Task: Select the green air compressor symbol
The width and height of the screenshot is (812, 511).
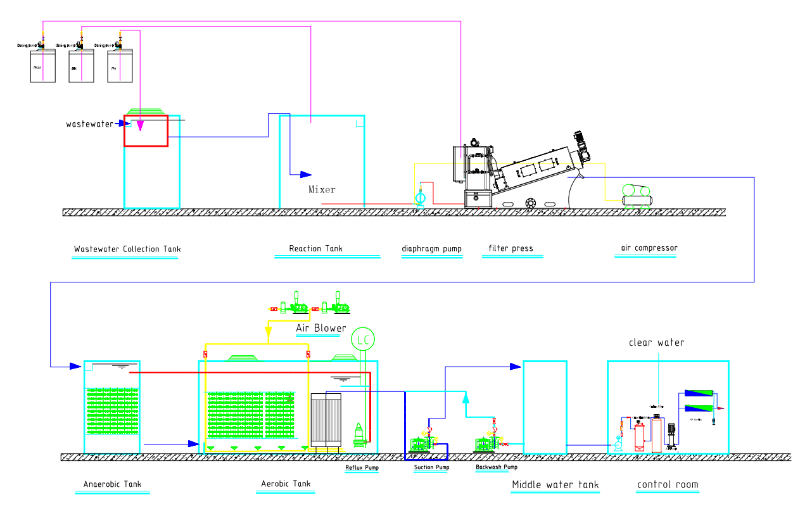Action: point(637,196)
